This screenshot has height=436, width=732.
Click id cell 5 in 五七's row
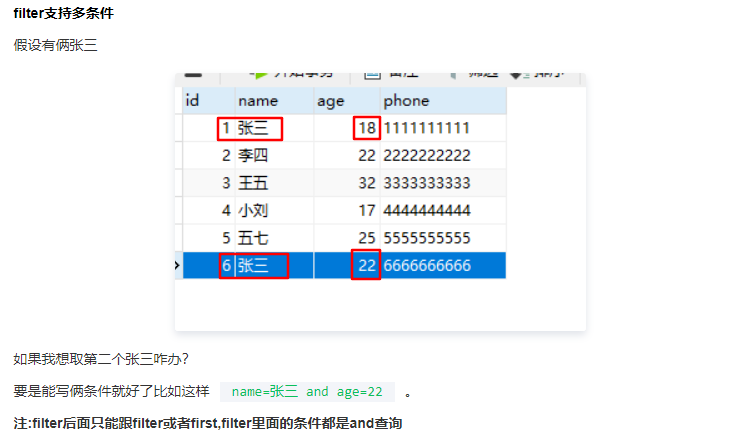coord(209,238)
